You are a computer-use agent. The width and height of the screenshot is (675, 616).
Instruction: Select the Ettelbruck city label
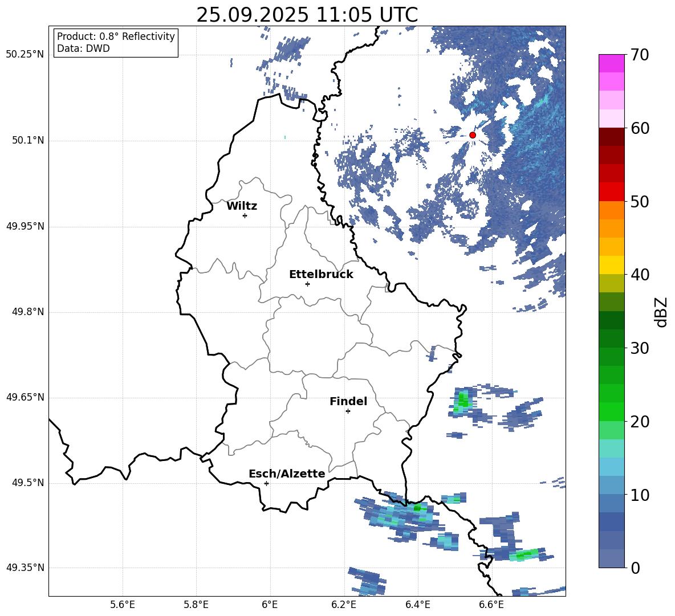321,275
